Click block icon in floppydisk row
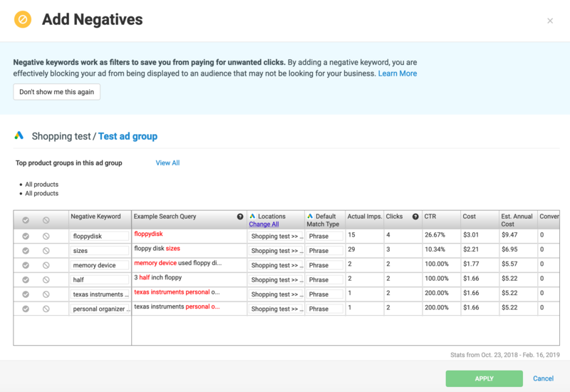The width and height of the screenshot is (570, 392). pyautogui.click(x=46, y=236)
